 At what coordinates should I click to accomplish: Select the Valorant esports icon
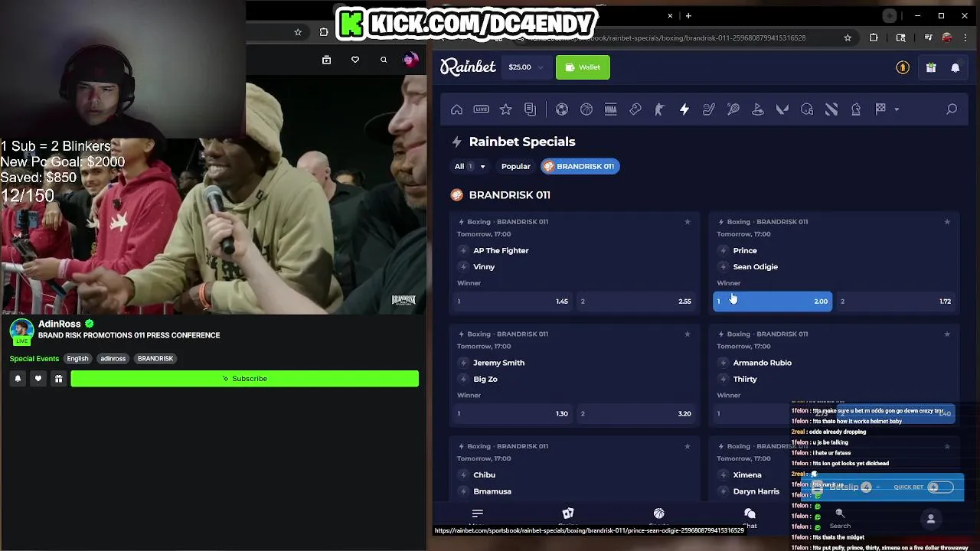782,109
